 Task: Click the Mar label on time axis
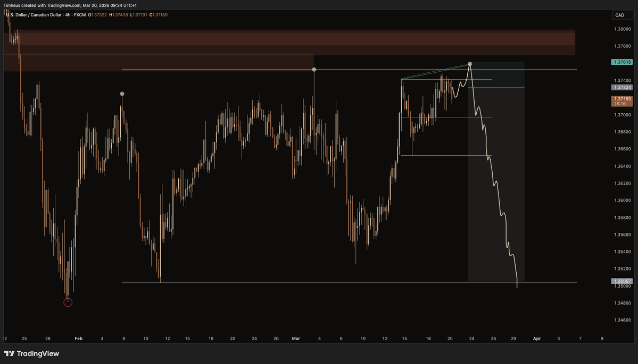[296, 338]
